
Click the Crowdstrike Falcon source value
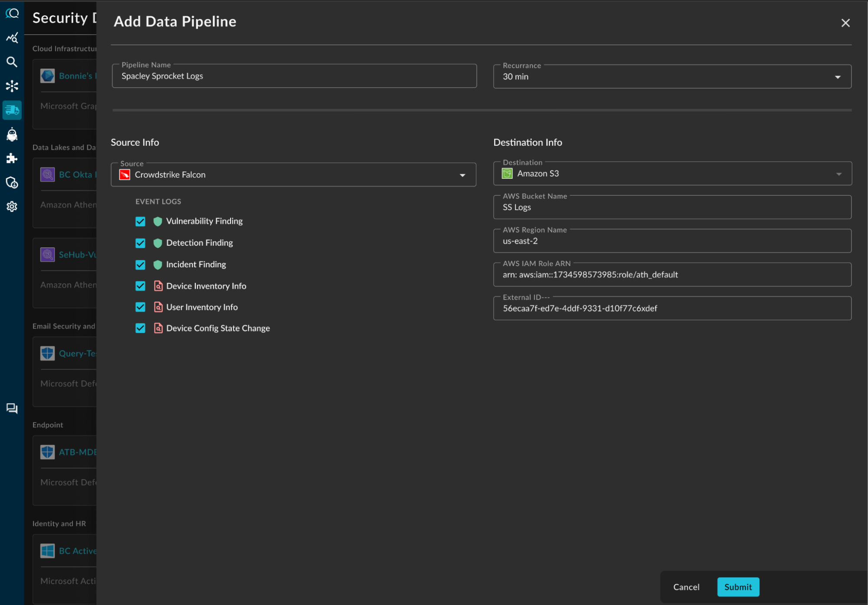coord(170,174)
